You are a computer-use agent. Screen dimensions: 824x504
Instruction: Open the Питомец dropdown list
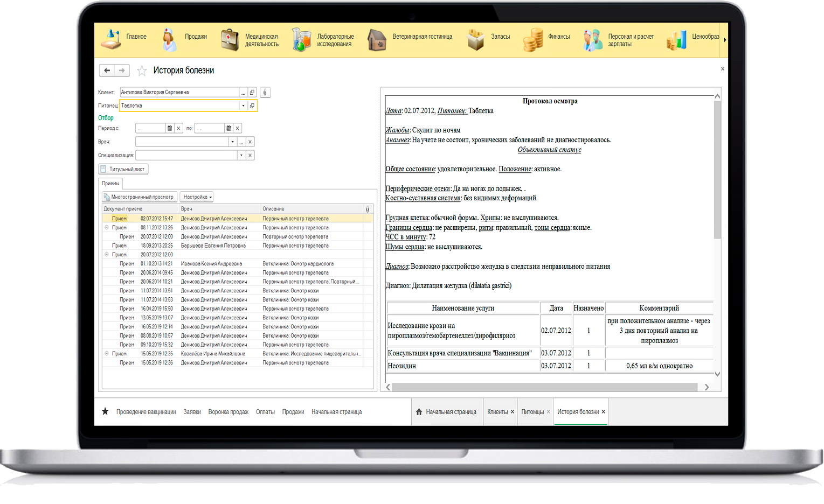(243, 106)
